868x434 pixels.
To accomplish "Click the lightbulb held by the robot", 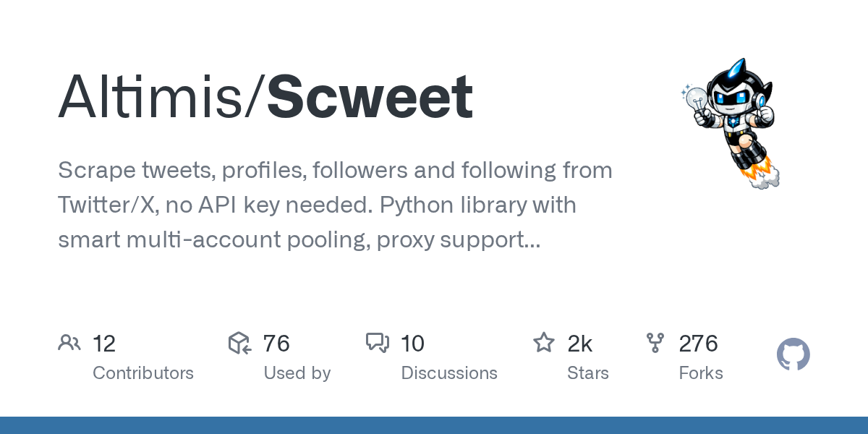I will tap(696, 99).
